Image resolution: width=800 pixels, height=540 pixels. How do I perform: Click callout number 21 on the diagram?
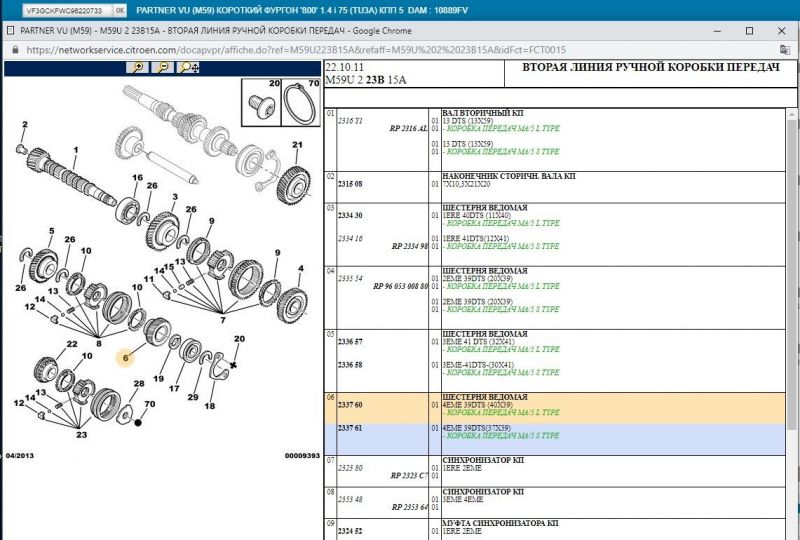click(x=296, y=146)
